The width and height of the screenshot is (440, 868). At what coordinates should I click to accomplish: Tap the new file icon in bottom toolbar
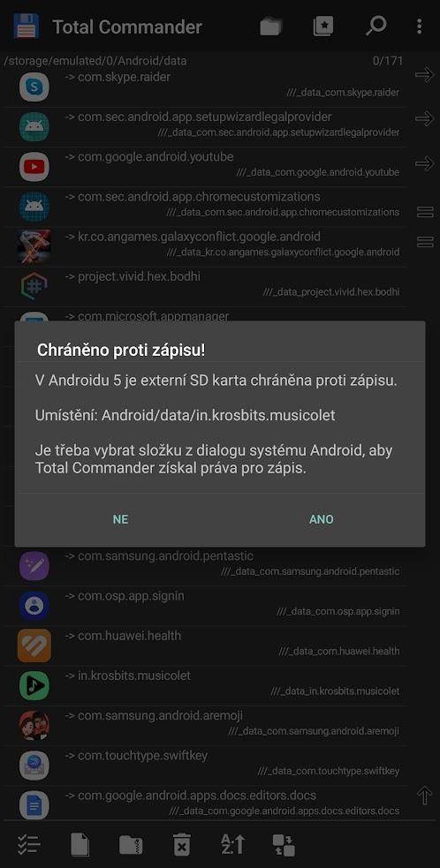pyautogui.click(x=80, y=845)
